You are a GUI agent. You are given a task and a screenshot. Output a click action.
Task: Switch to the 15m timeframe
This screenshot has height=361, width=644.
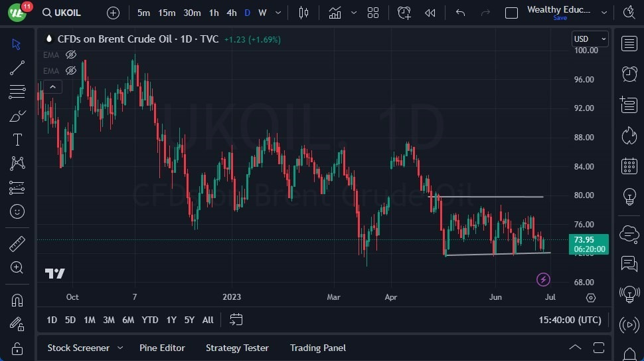(167, 13)
